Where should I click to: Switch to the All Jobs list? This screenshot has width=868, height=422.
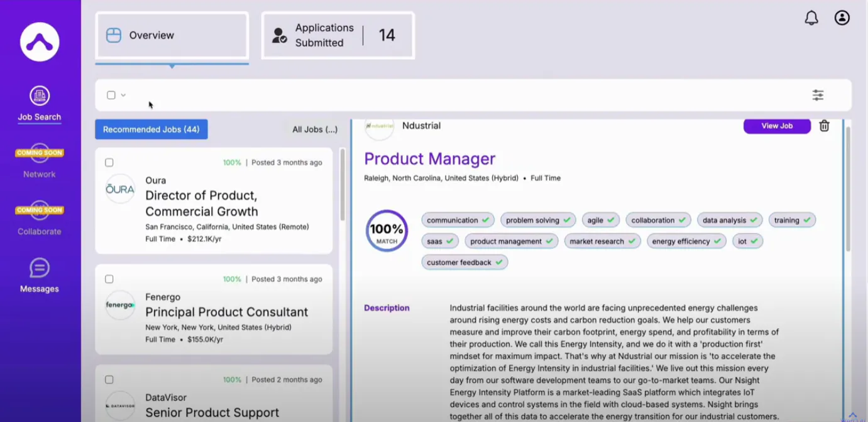pyautogui.click(x=315, y=129)
